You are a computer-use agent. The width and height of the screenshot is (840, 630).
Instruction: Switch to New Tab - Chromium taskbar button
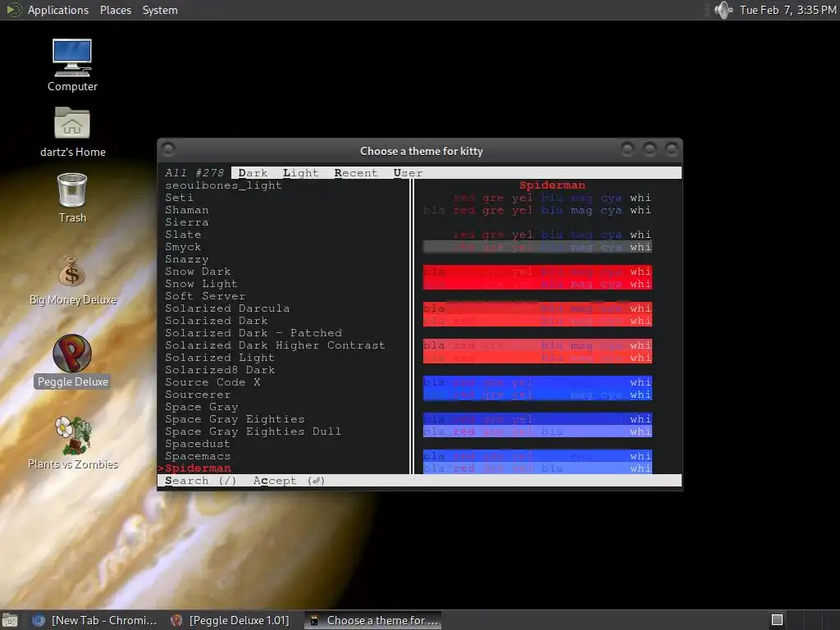coord(95,620)
